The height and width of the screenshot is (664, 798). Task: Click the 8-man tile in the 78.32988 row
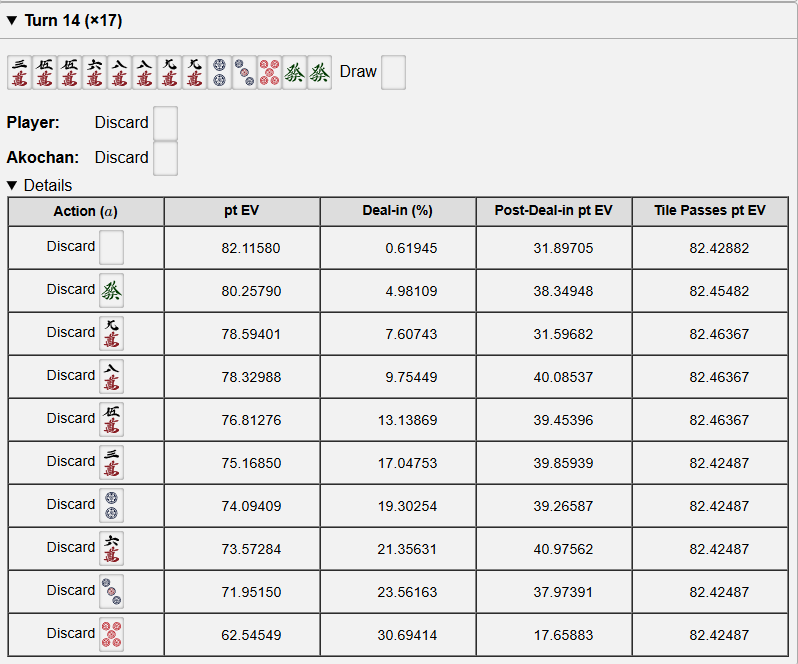coord(111,377)
